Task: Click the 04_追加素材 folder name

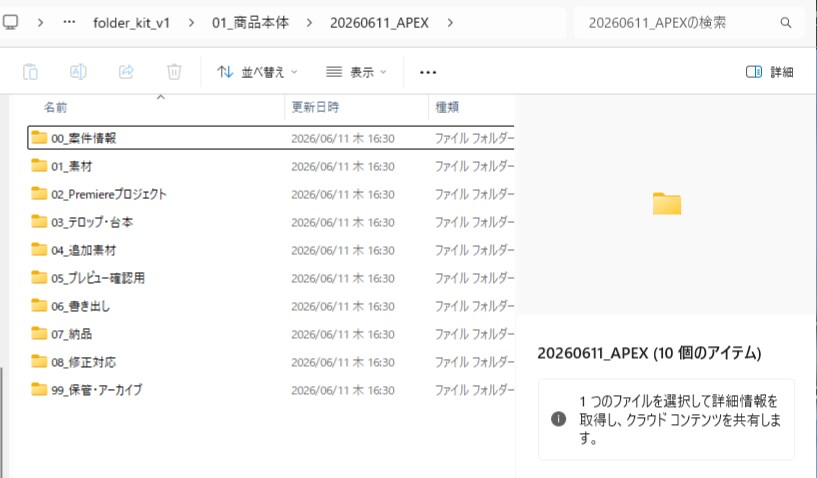Action: (x=83, y=250)
